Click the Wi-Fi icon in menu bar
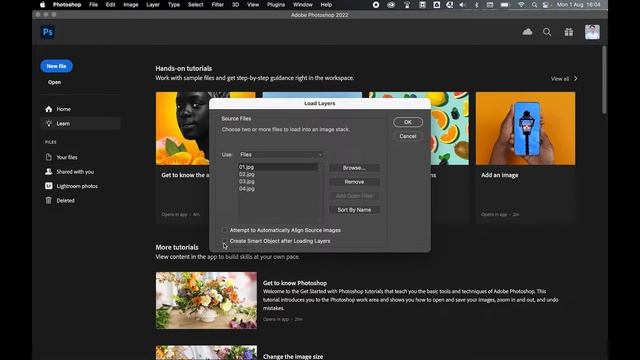 (x=521, y=5)
